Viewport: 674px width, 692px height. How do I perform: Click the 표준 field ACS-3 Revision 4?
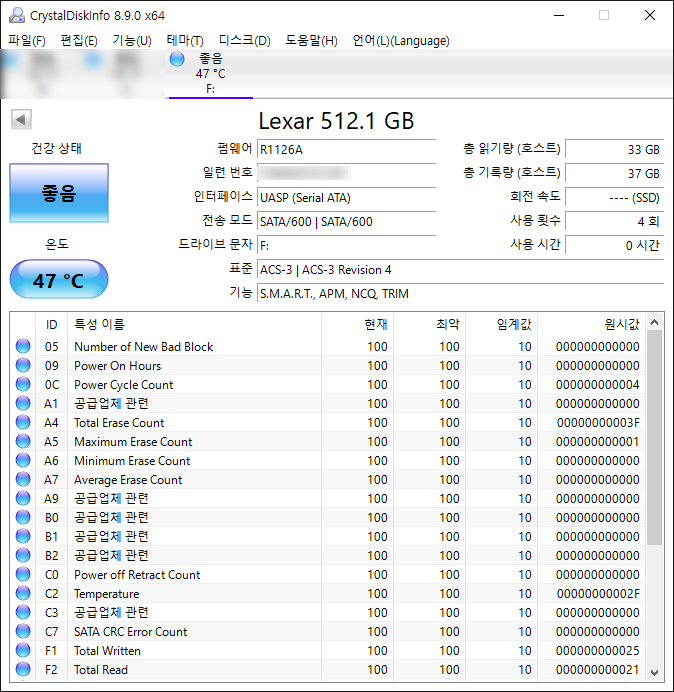pos(460,269)
